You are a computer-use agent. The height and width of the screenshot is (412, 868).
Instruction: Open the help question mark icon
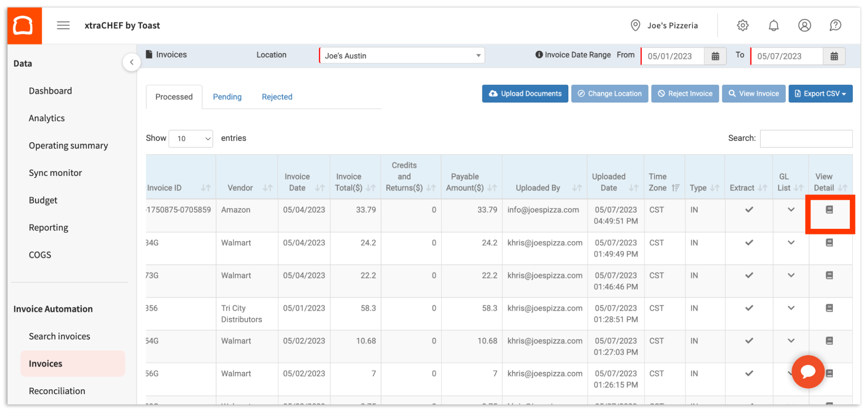point(835,25)
